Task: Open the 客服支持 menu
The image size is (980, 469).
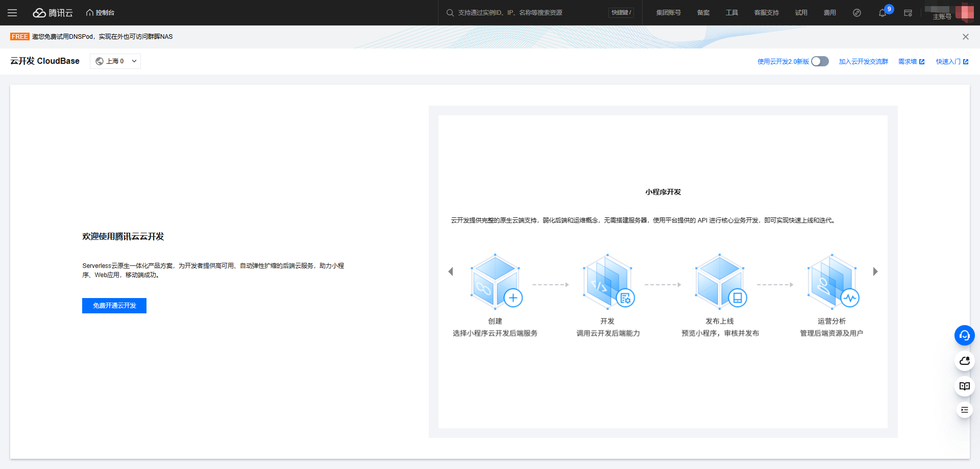Action: (767, 13)
